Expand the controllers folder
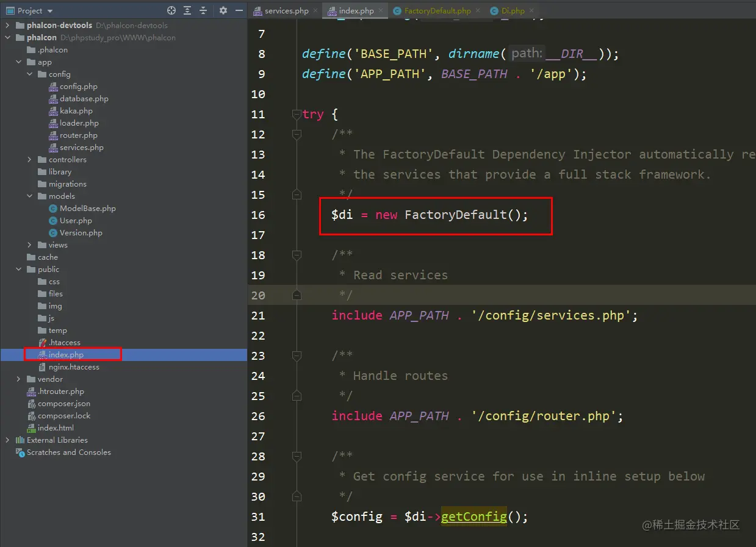The height and width of the screenshot is (547, 756). 30,160
